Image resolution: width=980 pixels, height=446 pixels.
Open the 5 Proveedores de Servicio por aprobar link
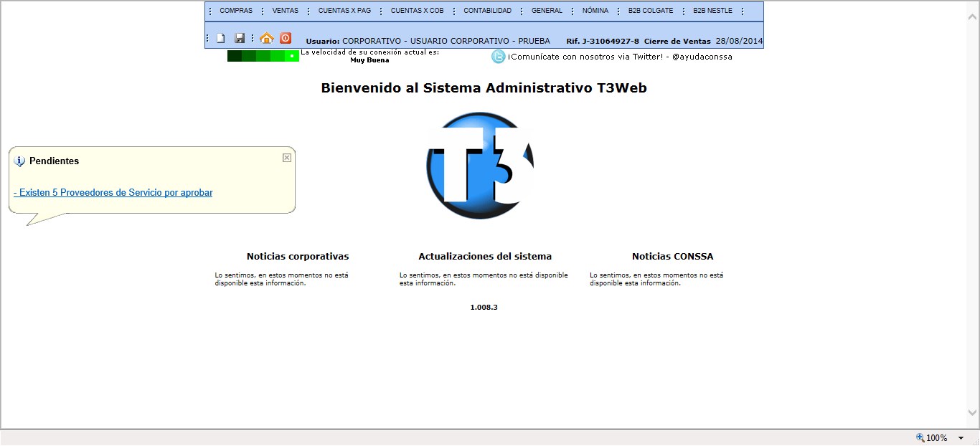113,192
